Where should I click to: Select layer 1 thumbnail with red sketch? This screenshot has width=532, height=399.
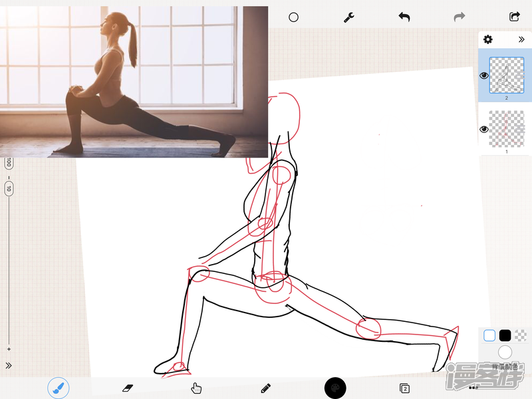point(507,129)
